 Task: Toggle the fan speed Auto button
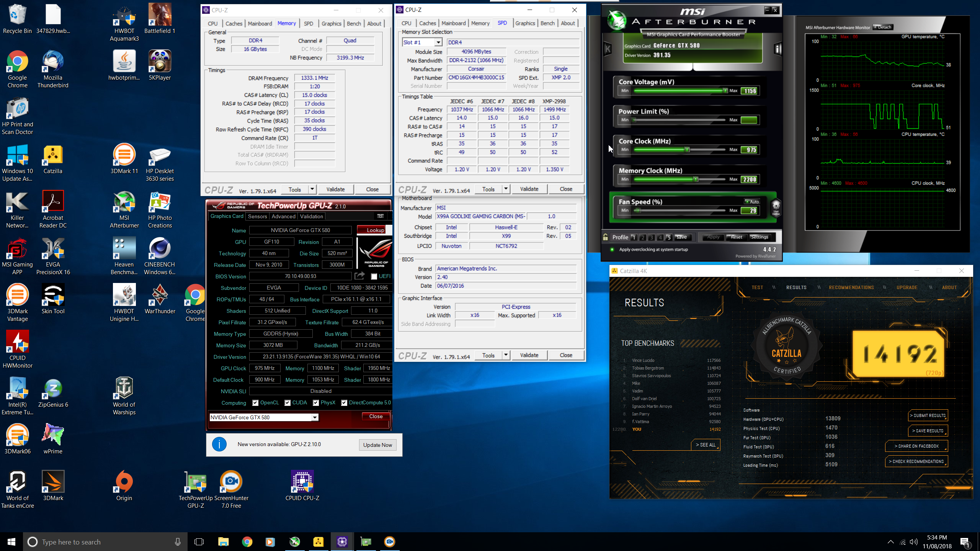pos(752,201)
